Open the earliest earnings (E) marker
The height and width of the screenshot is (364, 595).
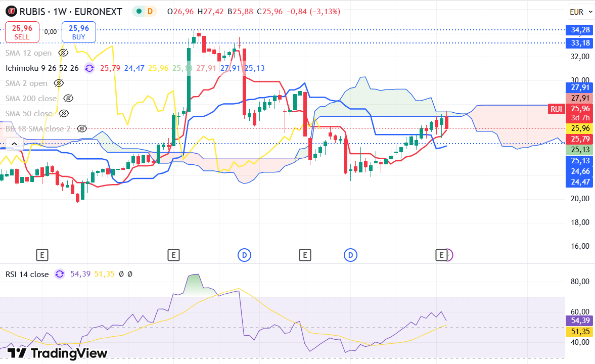click(42, 255)
